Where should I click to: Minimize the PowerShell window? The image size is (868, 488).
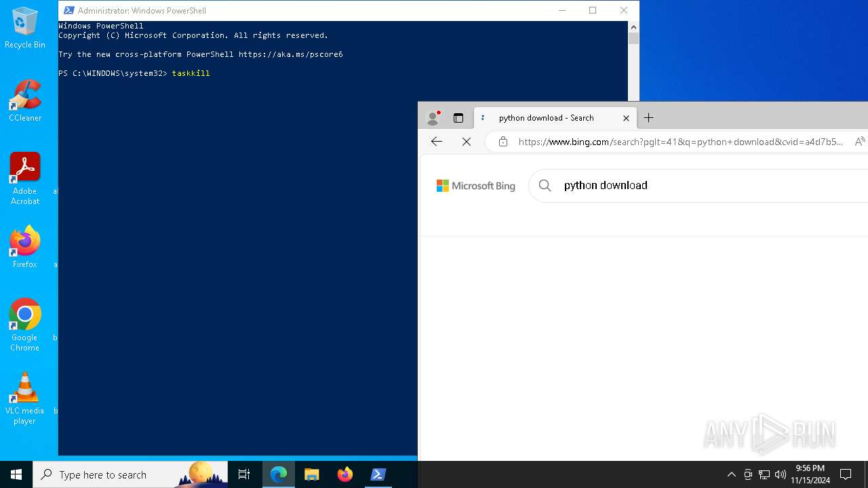click(x=562, y=10)
